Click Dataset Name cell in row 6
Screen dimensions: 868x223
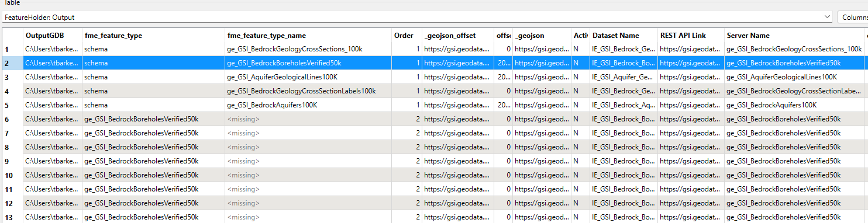[624, 119]
